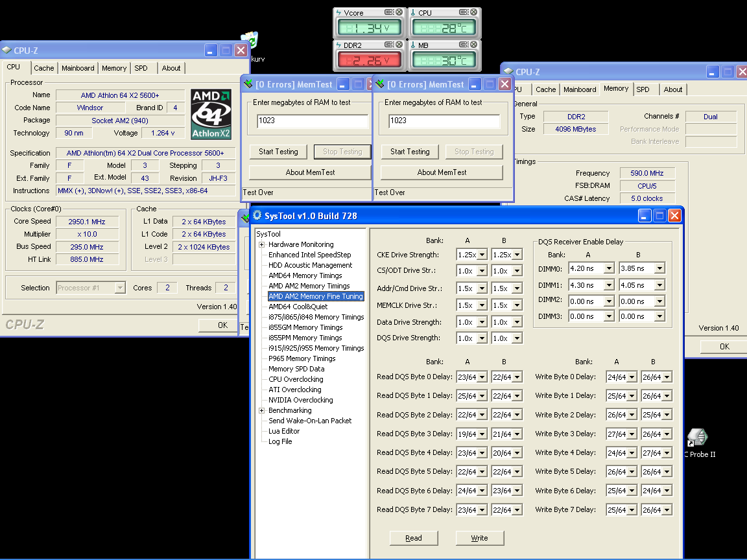Open CKE Drive Strength bank A dropdown
This screenshot has width=747, height=560.
click(x=482, y=255)
